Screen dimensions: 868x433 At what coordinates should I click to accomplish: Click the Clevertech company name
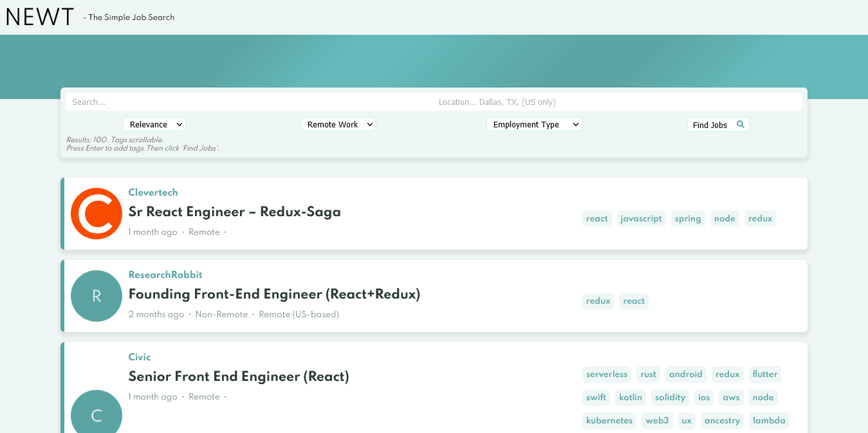coord(153,192)
